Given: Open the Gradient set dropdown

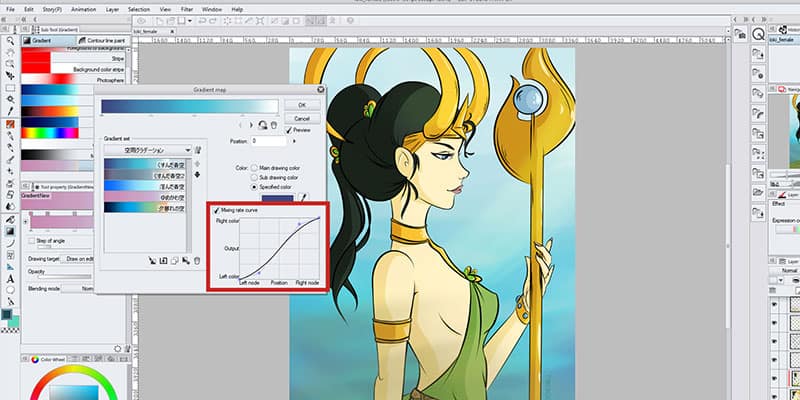Looking at the screenshot, I should click(x=147, y=150).
